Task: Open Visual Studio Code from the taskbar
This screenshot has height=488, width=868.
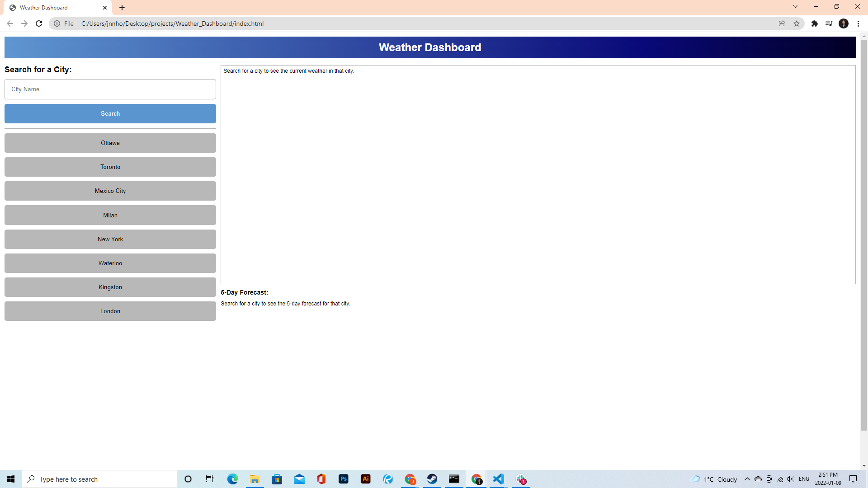Action: click(498, 479)
